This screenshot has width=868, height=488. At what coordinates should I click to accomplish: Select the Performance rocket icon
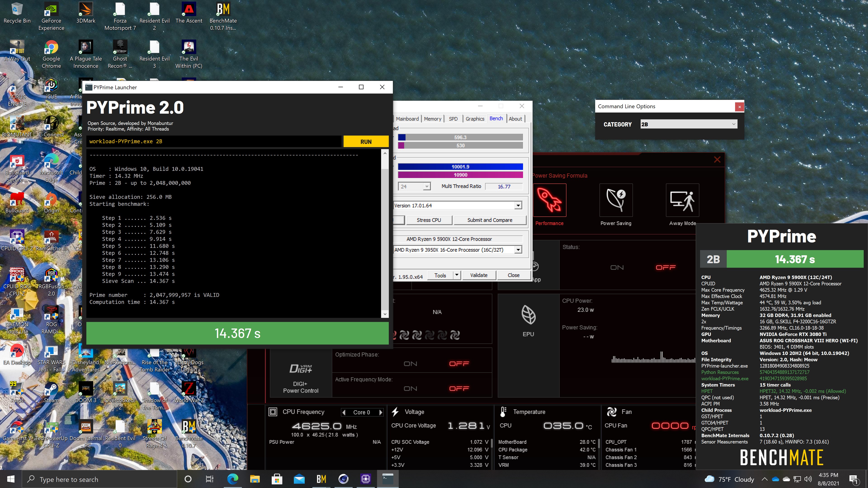click(549, 200)
